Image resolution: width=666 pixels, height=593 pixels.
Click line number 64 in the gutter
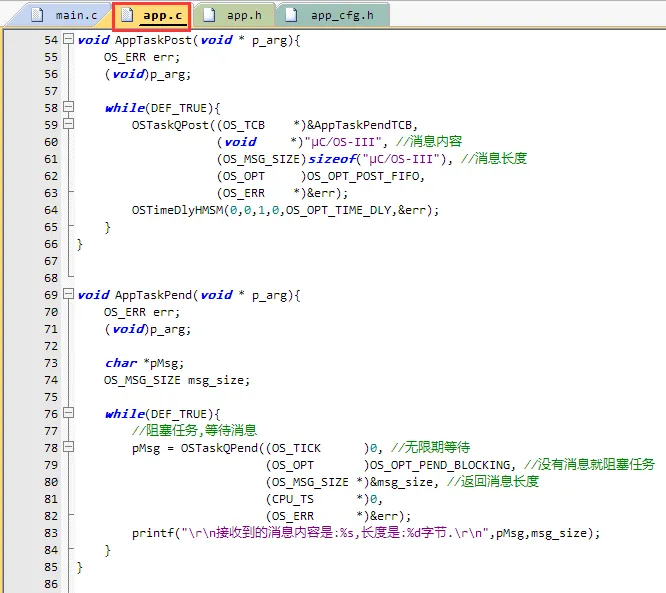50,209
